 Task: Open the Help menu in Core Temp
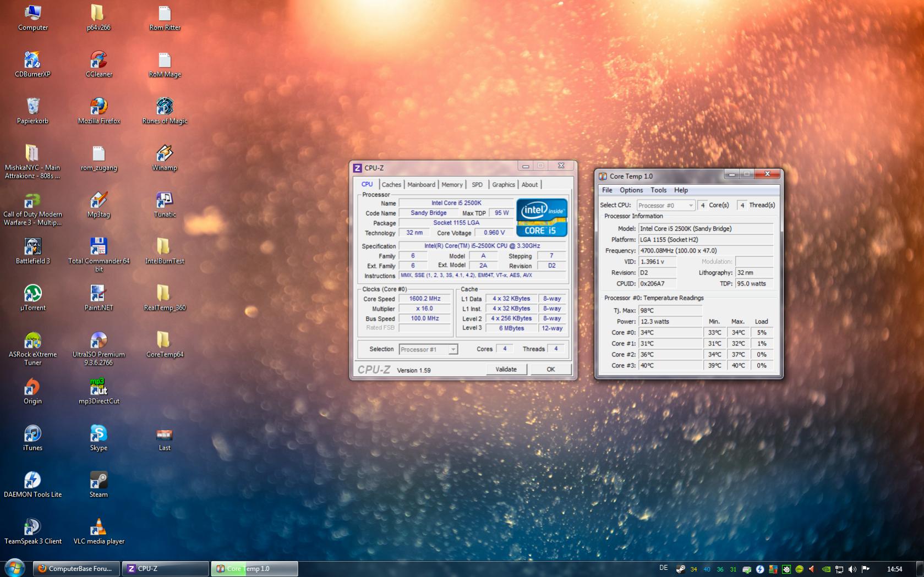coord(681,190)
